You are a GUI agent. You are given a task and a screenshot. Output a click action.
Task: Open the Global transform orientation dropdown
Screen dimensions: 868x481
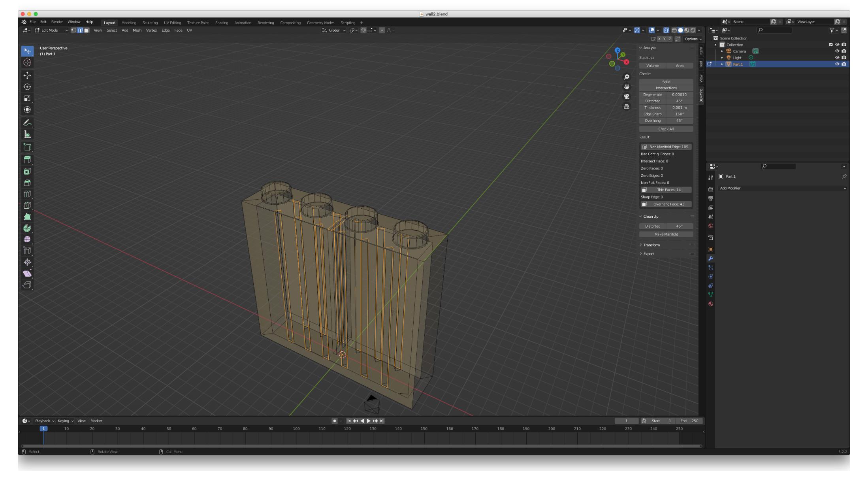(x=334, y=30)
